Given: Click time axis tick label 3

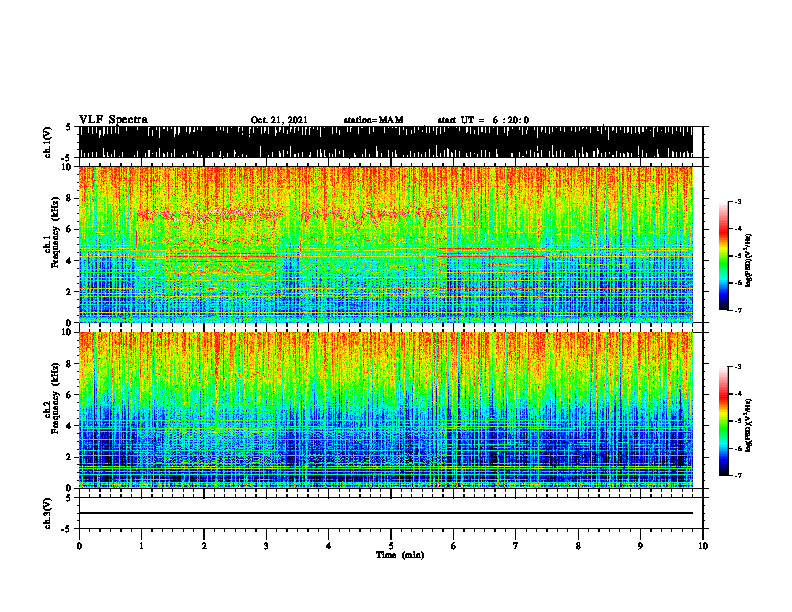Looking at the screenshot, I should pyautogui.click(x=266, y=546).
